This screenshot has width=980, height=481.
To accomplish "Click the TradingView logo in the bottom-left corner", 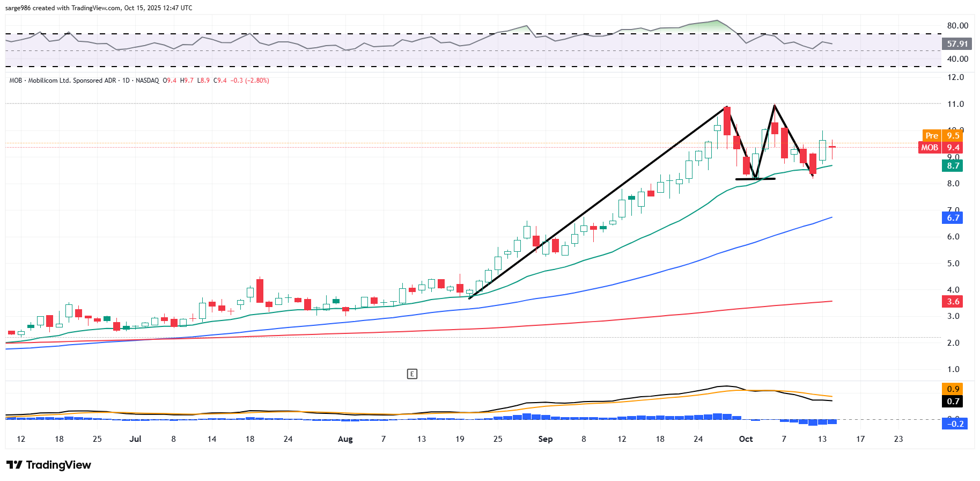I will pos(49,465).
